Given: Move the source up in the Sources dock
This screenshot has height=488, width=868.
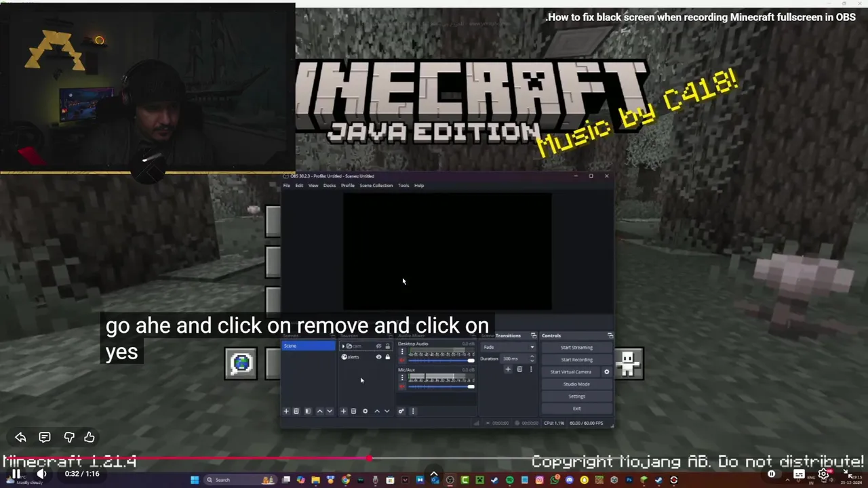Looking at the screenshot, I should pos(377,411).
